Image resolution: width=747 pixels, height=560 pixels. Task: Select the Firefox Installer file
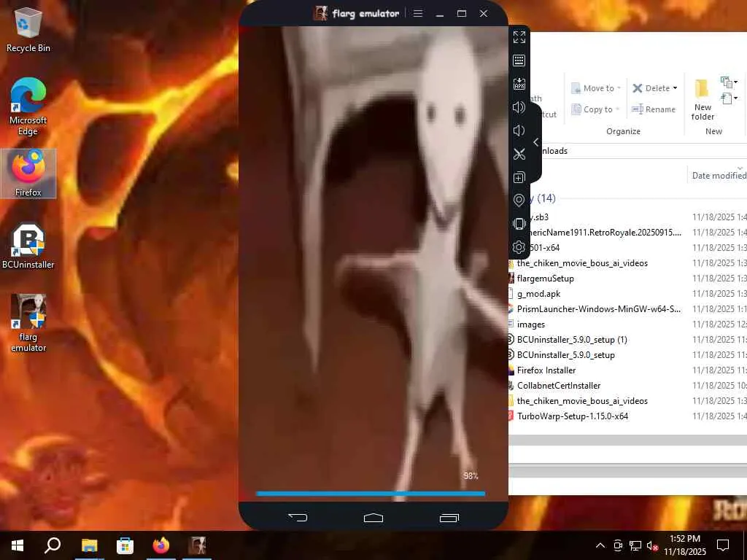click(546, 370)
